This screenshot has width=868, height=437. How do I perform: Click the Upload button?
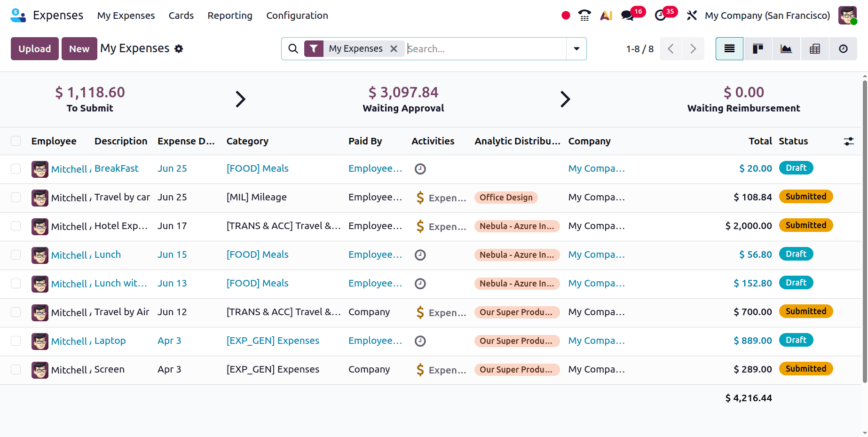[x=35, y=48]
